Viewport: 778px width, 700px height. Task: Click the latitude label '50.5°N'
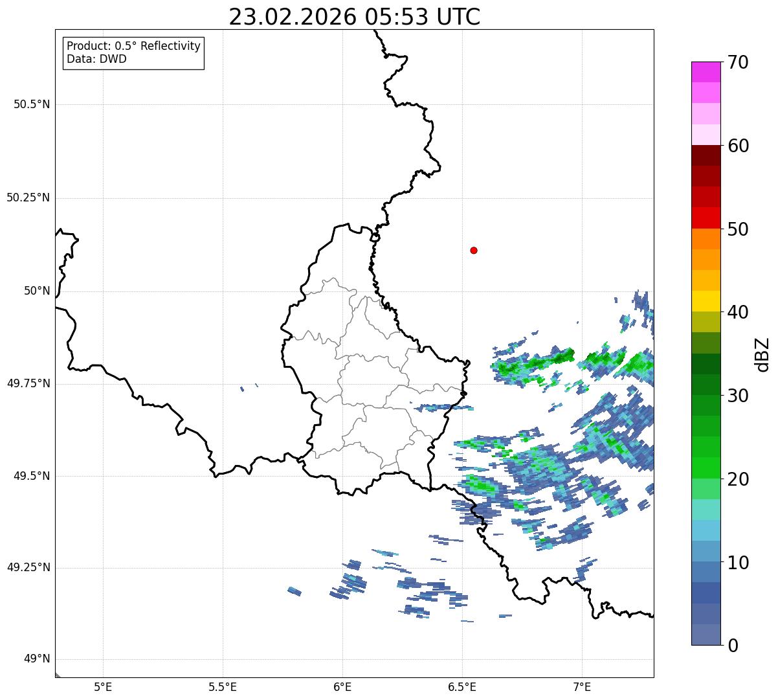click(32, 104)
